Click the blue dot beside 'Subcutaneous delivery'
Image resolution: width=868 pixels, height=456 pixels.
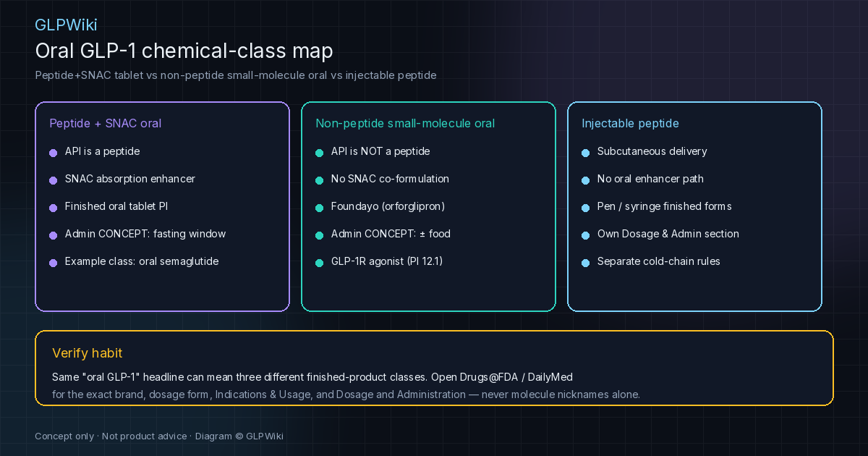(585, 153)
